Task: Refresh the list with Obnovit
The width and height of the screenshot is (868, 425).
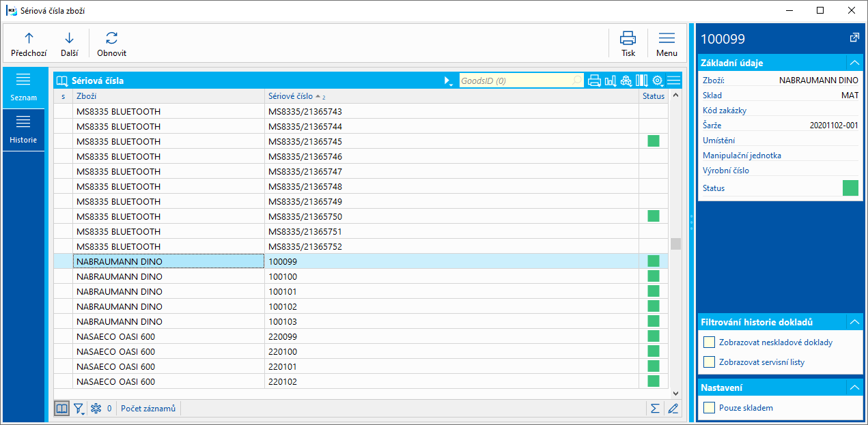Action: (x=111, y=44)
